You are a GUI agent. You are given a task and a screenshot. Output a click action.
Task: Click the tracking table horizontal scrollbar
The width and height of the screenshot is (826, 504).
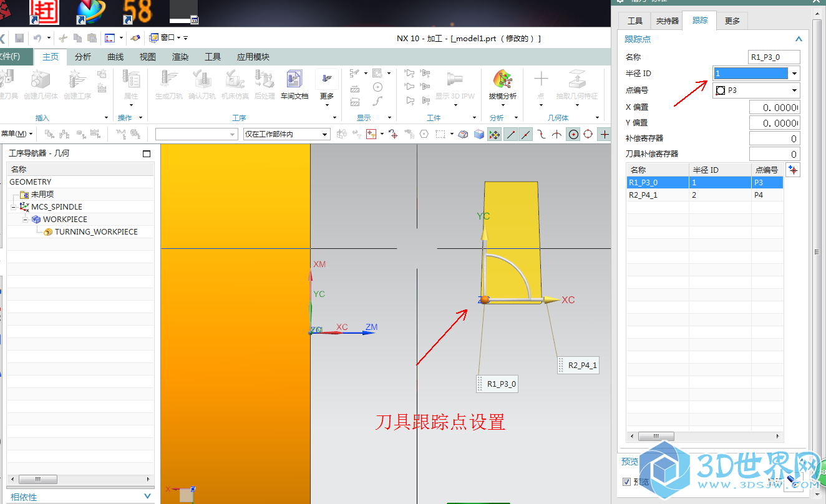click(705, 437)
